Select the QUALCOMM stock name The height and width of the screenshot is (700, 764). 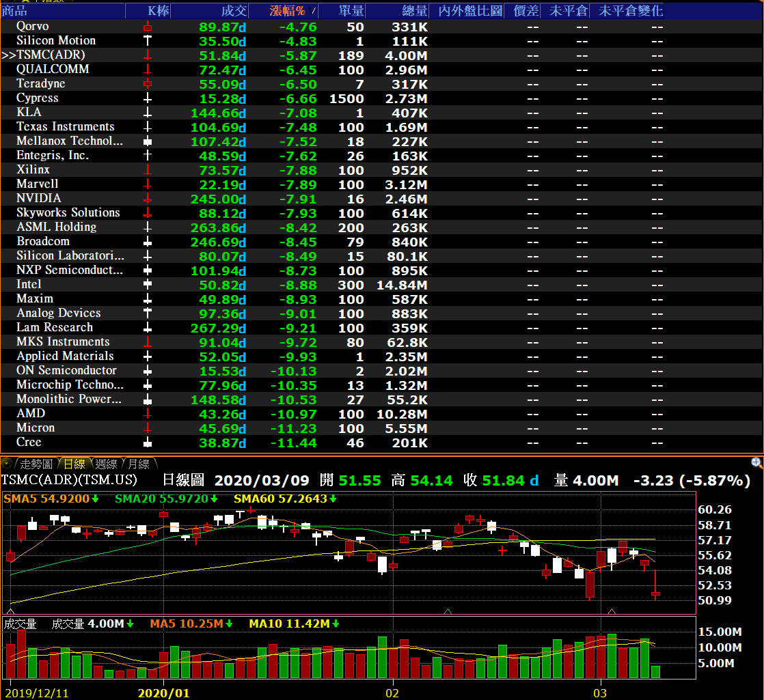pos(53,69)
